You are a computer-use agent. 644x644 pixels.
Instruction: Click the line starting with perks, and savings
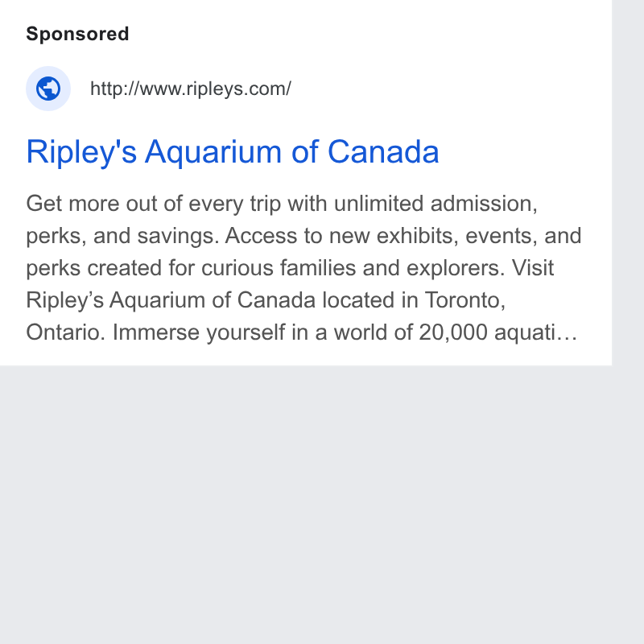(303, 236)
